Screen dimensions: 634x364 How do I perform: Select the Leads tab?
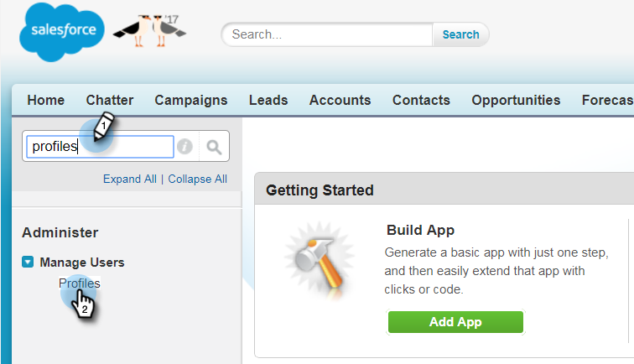[x=268, y=100]
